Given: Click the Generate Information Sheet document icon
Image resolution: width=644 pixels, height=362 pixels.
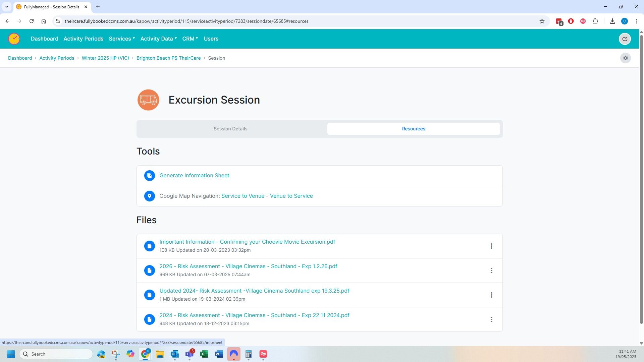Looking at the screenshot, I should click(x=150, y=176).
